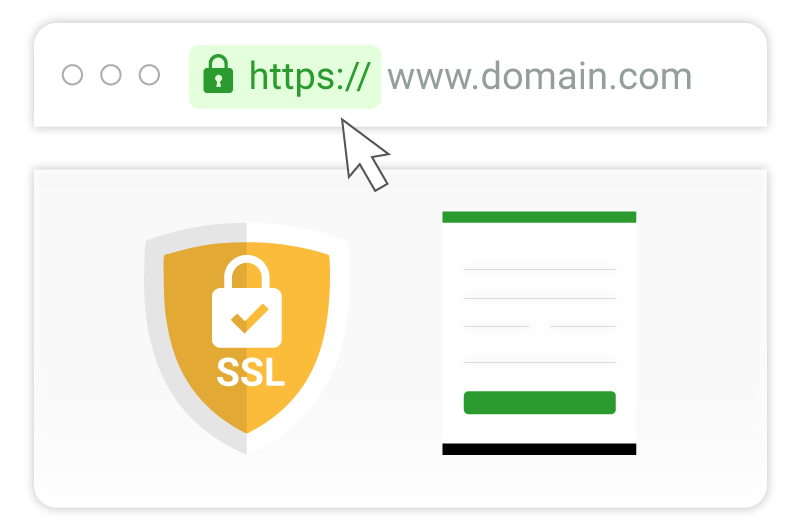Focus the last form input line above button
Image resolution: width=800 pixels, height=530 pixels.
pos(539,362)
